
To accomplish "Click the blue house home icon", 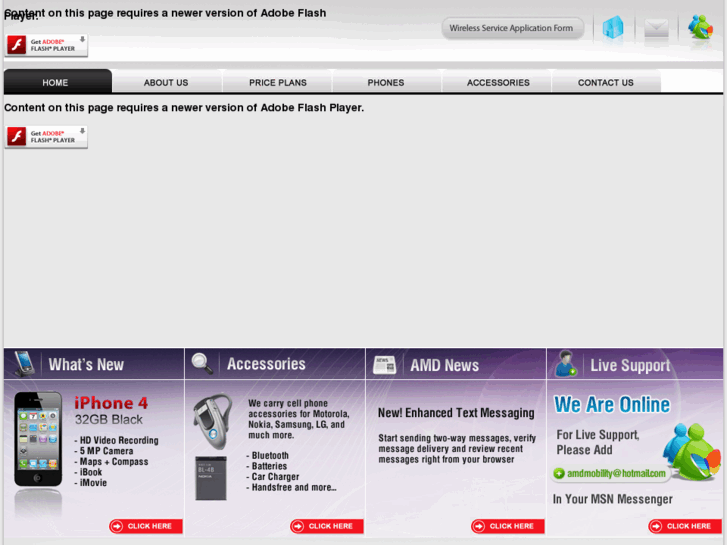I will (x=613, y=28).
